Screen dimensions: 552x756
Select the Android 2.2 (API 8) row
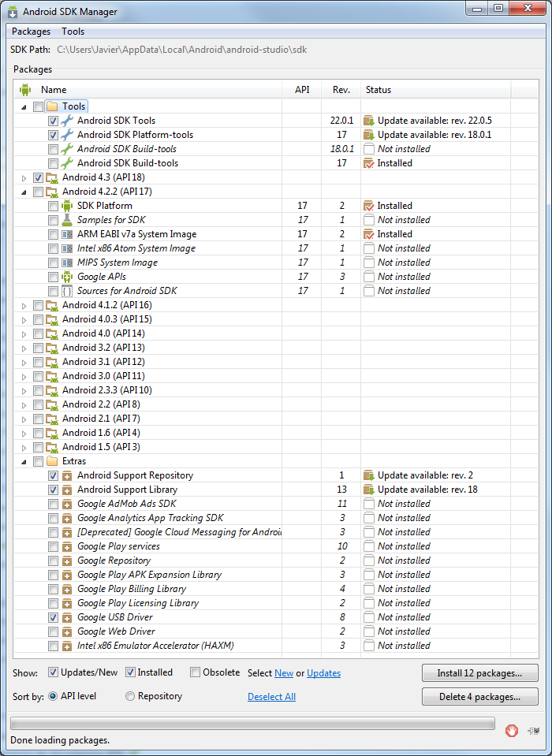[x=276, y=404]
